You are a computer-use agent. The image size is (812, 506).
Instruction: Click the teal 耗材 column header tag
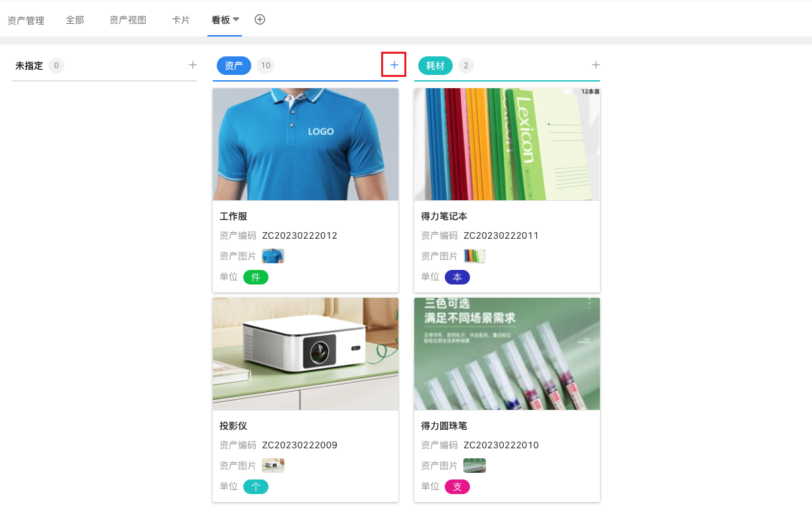click(x=435, y=66)
